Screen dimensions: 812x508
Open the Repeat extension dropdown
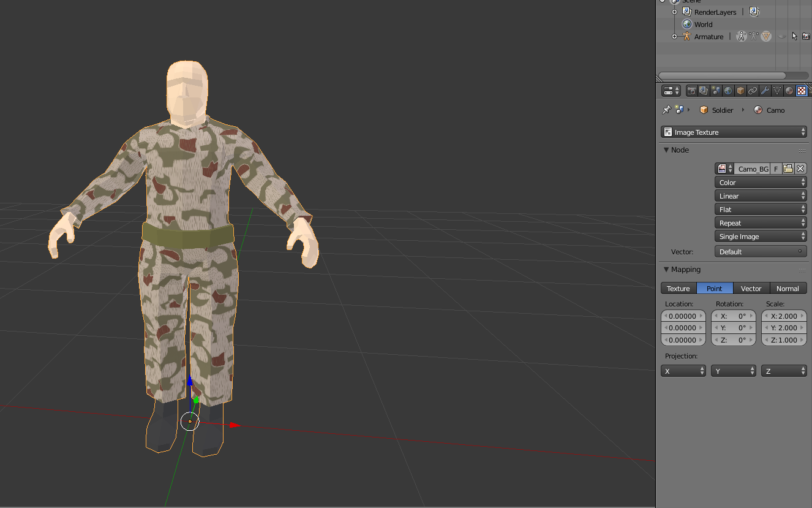[761, 223]
